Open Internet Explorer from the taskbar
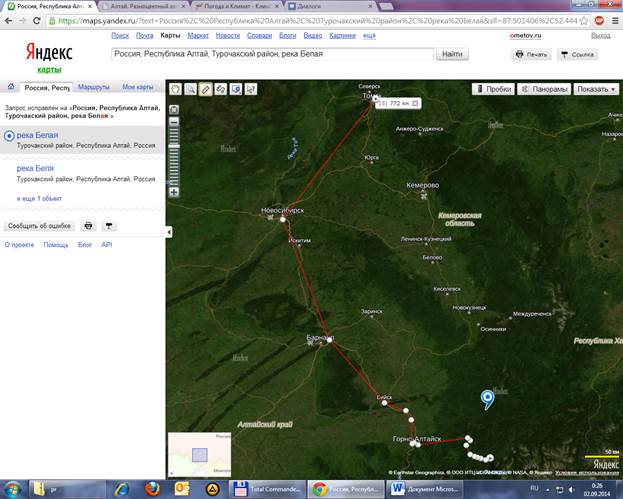This screenshot has width=623, height=499. pyautogui.click(x=122, y=489)
